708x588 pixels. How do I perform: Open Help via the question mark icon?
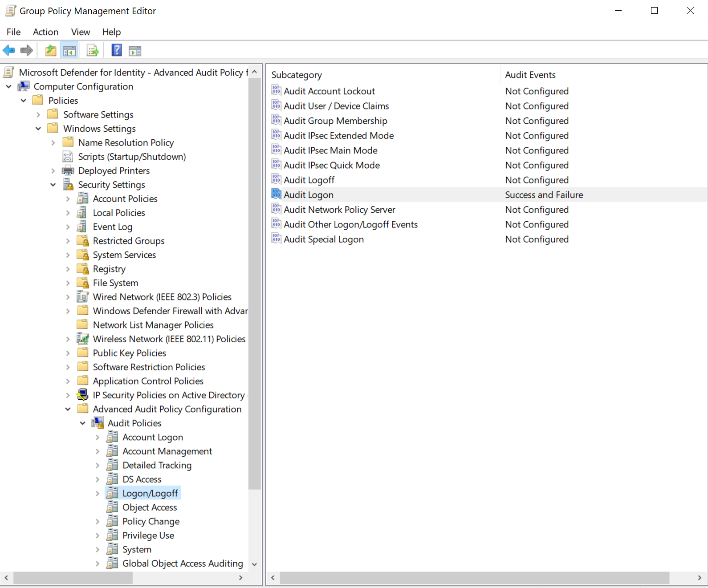[x=117, y=50]
